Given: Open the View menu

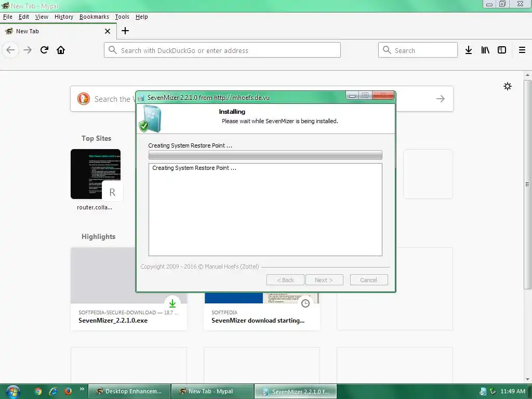Looking at the screenshot, I should 42,17.
